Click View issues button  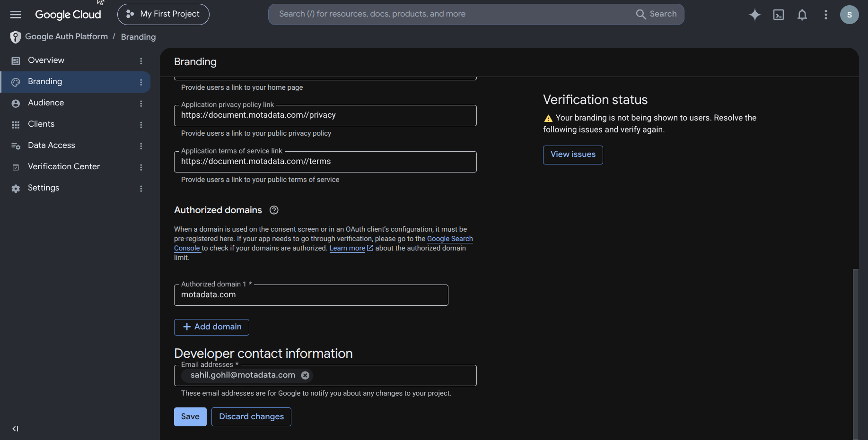point(573,155)
